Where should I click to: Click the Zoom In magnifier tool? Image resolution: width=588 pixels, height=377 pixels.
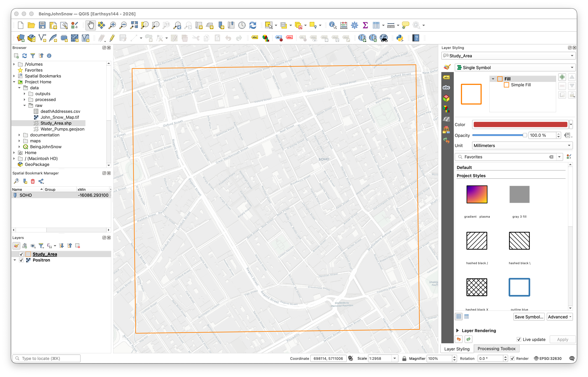112,25
